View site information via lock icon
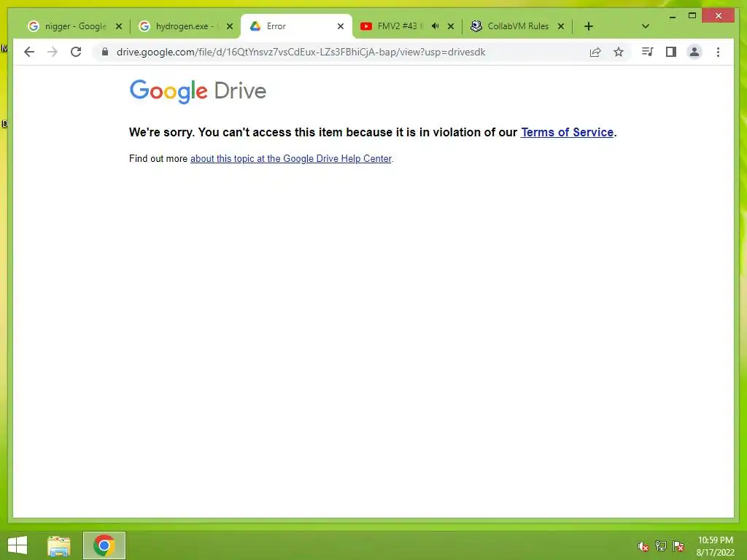This screenshot has height=560, width=747. pos(105,52)
